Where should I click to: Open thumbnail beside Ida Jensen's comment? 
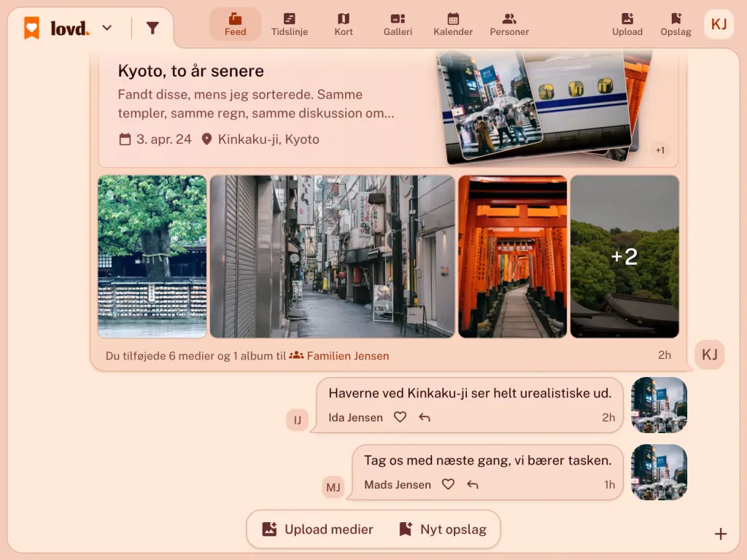pyautogui.click(x=659, y=405)
